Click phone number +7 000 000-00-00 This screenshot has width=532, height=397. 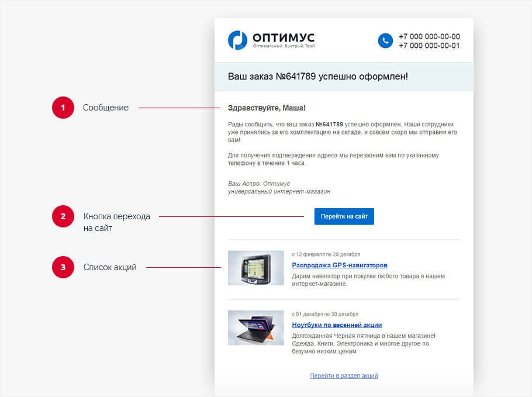click(x=429, y=36)
